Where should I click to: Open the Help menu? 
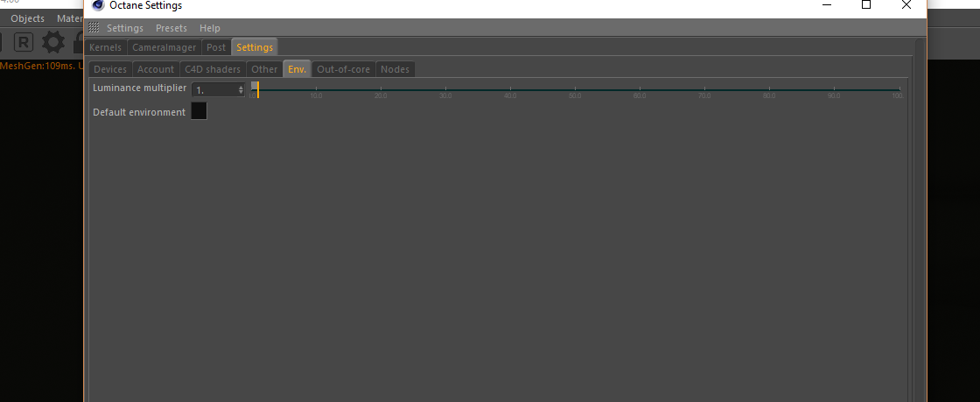[209, 28]
